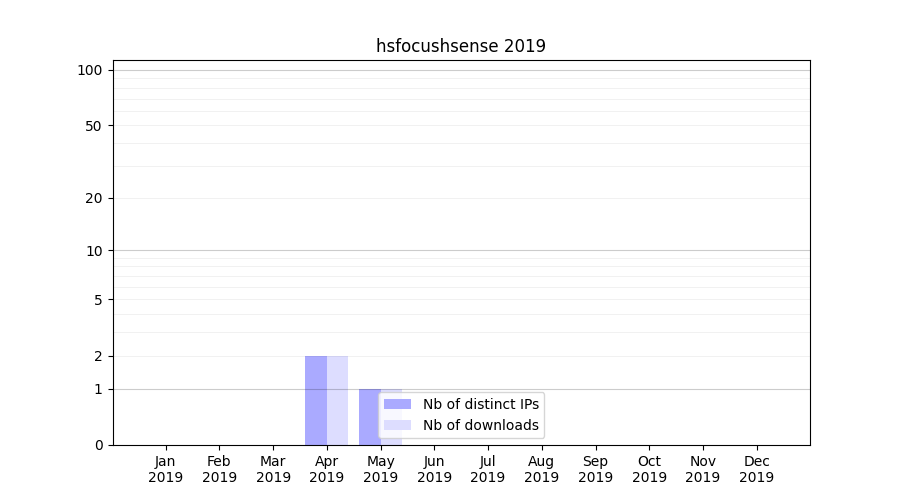
Task: Click the 'Oct 2019' x-axis label
Action: pyautogui.click(x=649, y=469)
